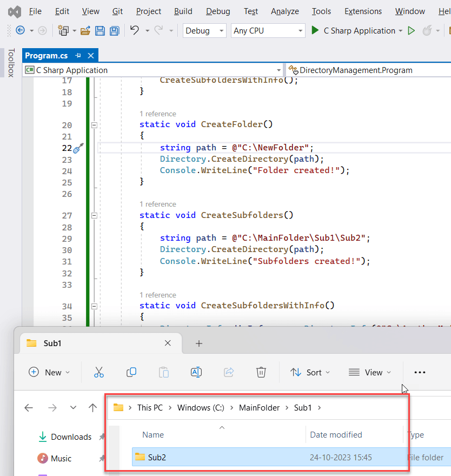Image resolution: width=451 pixels, height=476 pixels.
Task: Run the app without debugging
Action: pos(411,31)
